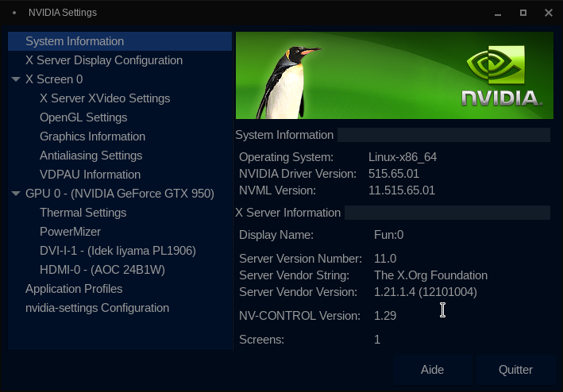
Task: Click the System Information section header
Action: coord(284,135)
